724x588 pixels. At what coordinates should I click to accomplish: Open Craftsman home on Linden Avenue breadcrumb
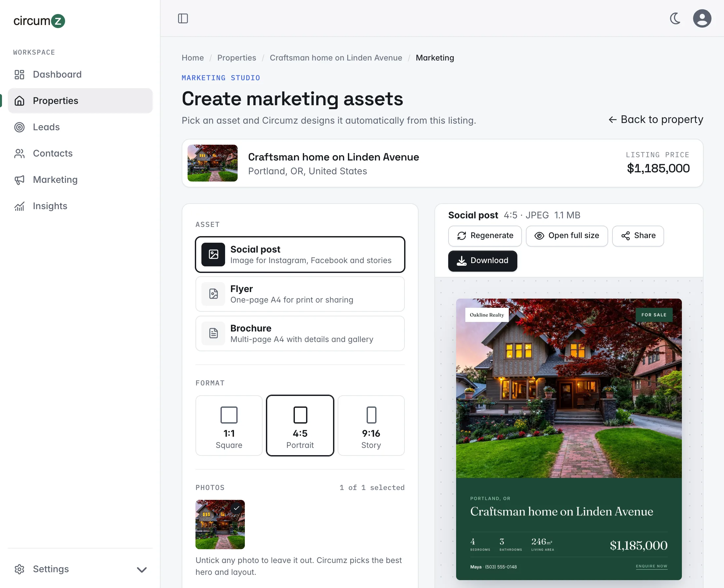(336, 58)
